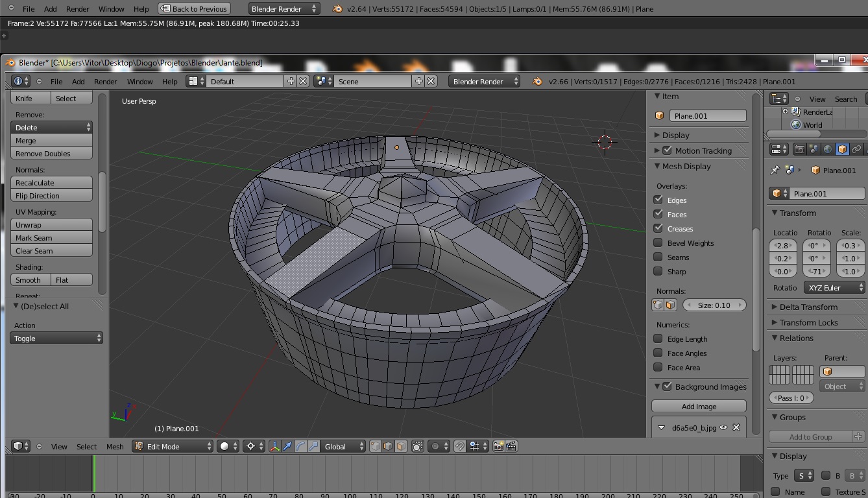Viewport: 868px width, 498px height.
Task: Click the OpenGL render camera icon
Action: point(498,446)
